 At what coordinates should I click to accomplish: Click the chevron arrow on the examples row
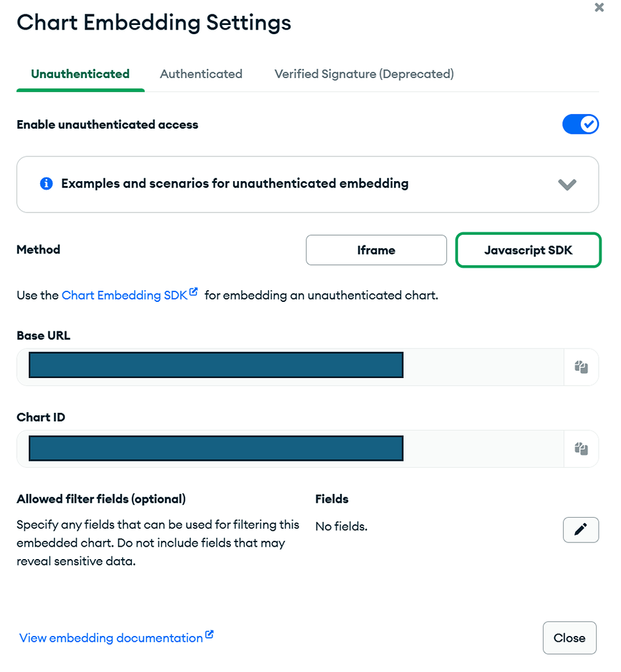(567, 184)
